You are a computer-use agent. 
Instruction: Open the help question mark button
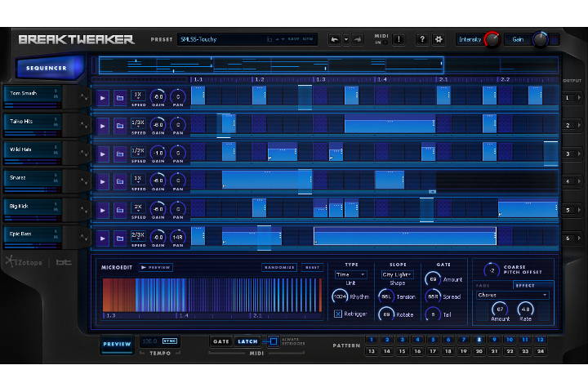coord(421,39)
